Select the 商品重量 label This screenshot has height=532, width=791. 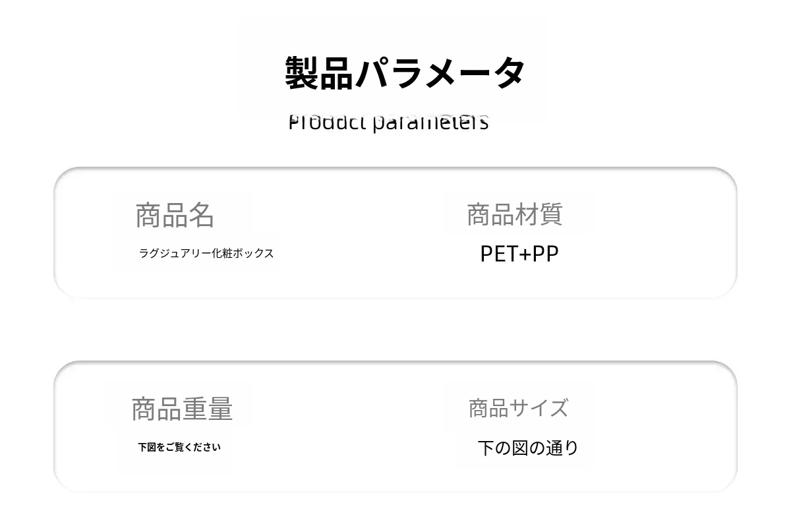pos(182,409)
